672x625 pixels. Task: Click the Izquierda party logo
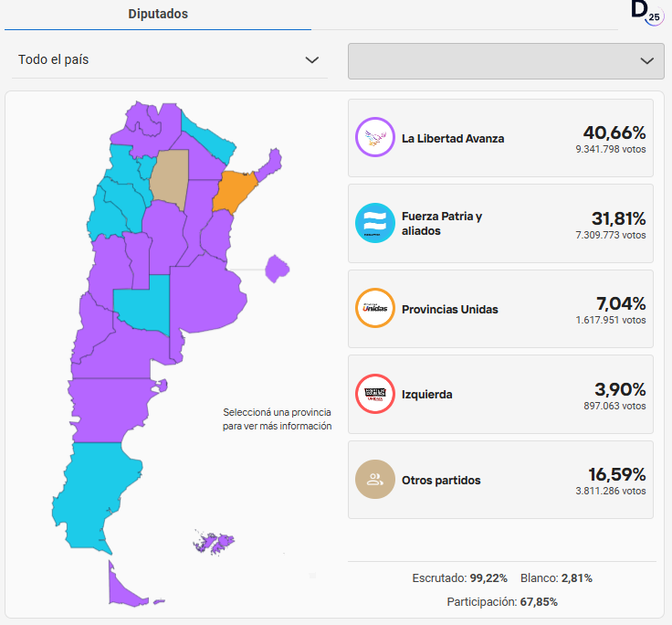tap(374, 394)
